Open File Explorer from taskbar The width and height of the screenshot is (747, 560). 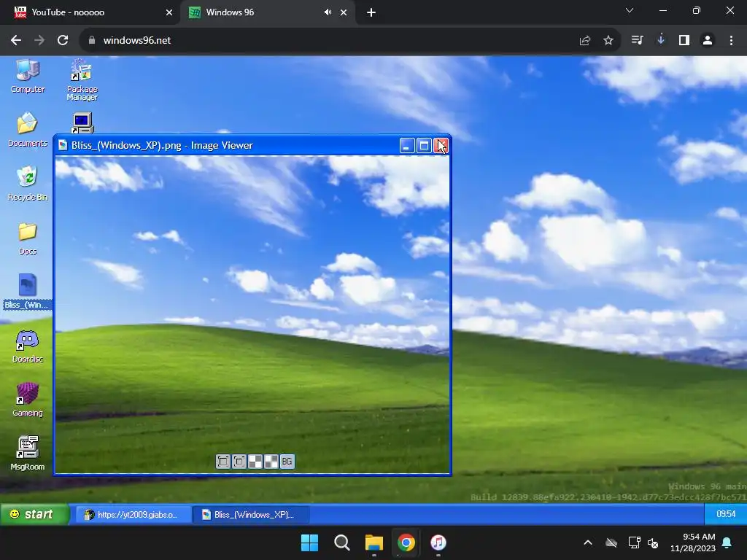pyautogui.click(x=374, y=542)
